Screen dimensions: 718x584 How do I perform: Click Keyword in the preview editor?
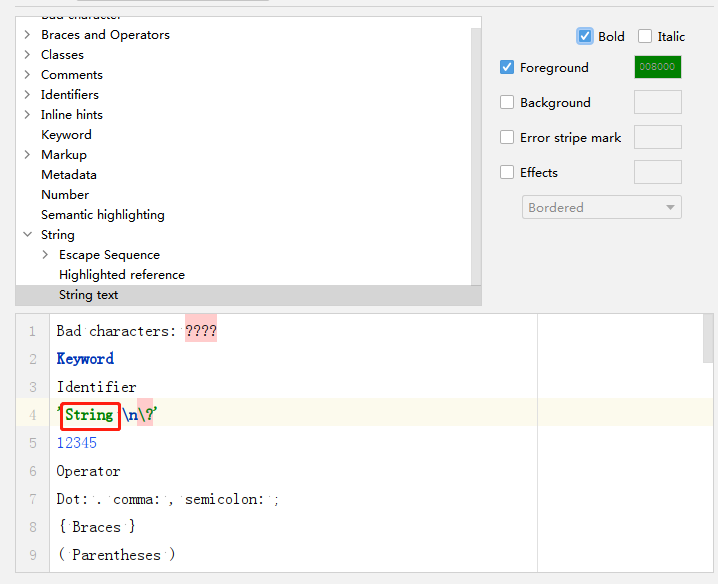click(85, 359)
